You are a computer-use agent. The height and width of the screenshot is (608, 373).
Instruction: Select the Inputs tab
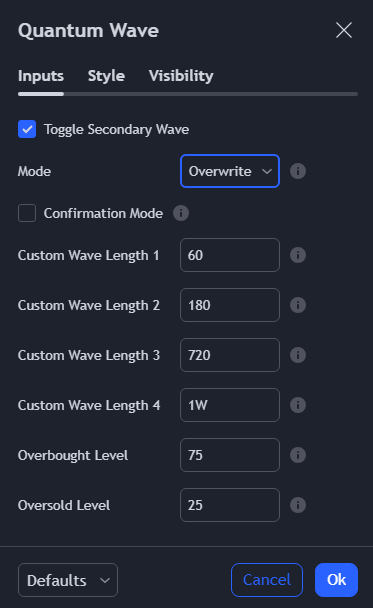click(x=41, y=76)
